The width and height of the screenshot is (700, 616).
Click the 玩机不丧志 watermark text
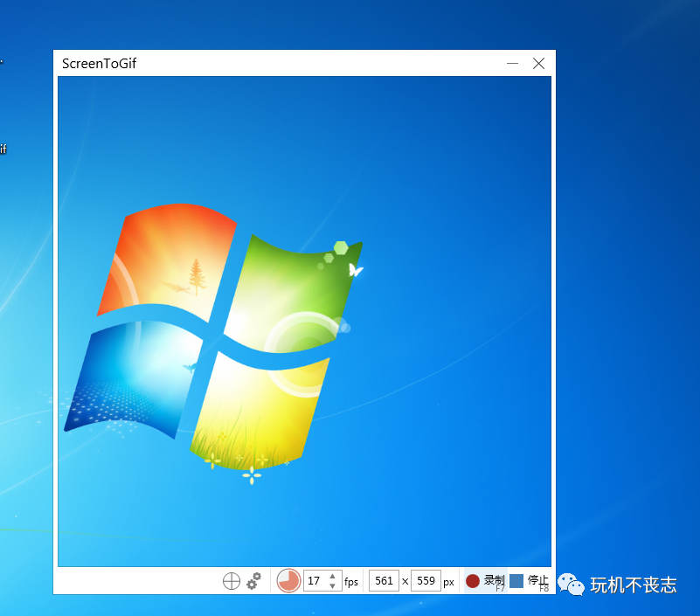634,585
